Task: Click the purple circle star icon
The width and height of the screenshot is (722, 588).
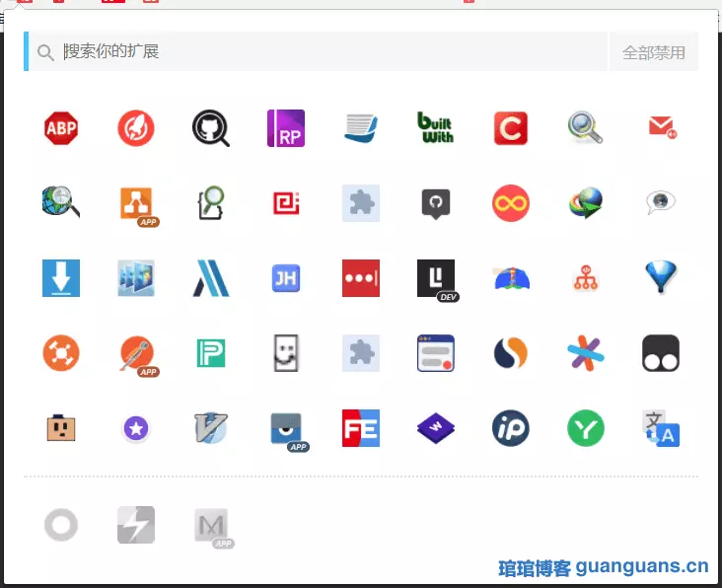Action: pyautogui.click(x=136, y=428)
